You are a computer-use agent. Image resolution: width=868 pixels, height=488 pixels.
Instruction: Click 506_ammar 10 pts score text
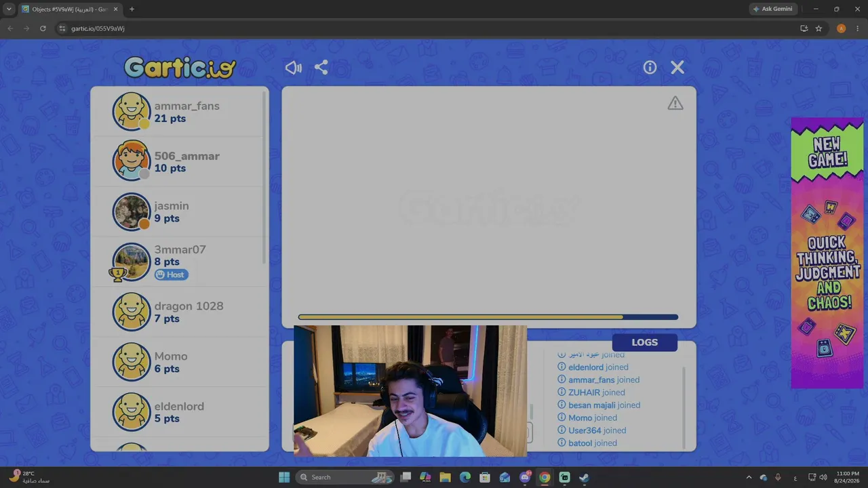tap(170, 168)
